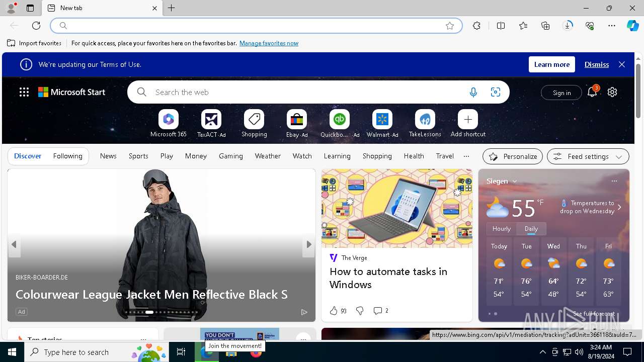The image size is (644, 362).
Task: Open the News category
Action: 108,156
